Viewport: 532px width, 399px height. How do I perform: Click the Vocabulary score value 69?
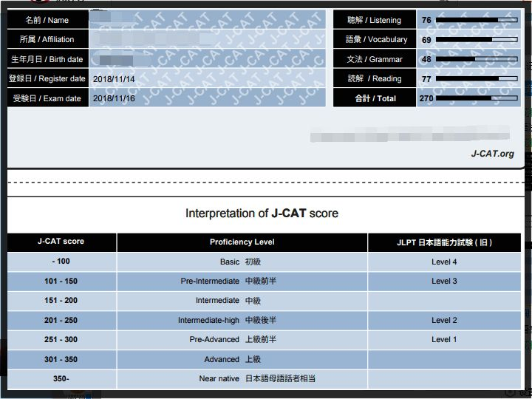426,40
